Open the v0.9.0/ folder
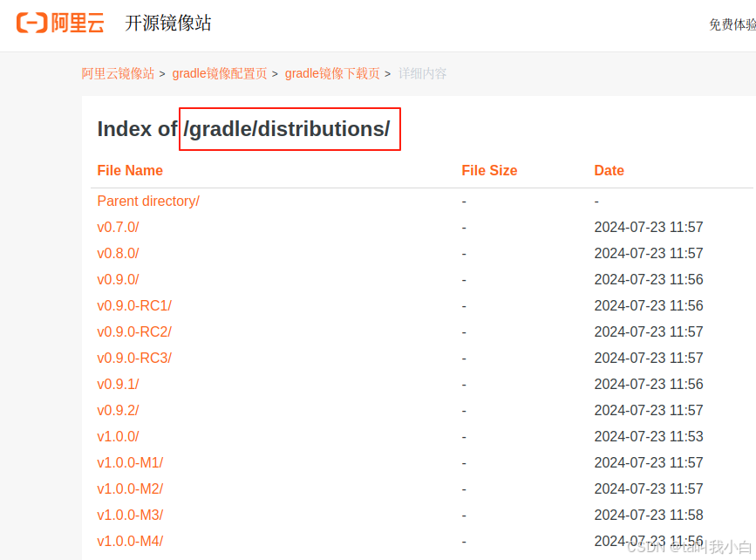 click(118, 279)
